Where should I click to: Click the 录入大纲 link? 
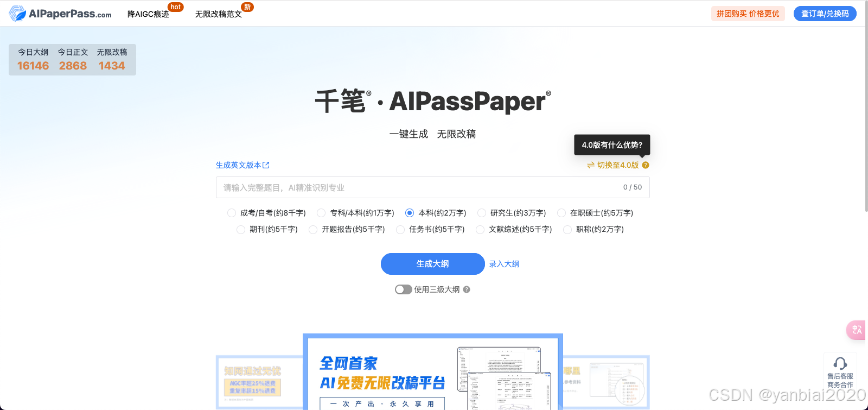point(505,264)
